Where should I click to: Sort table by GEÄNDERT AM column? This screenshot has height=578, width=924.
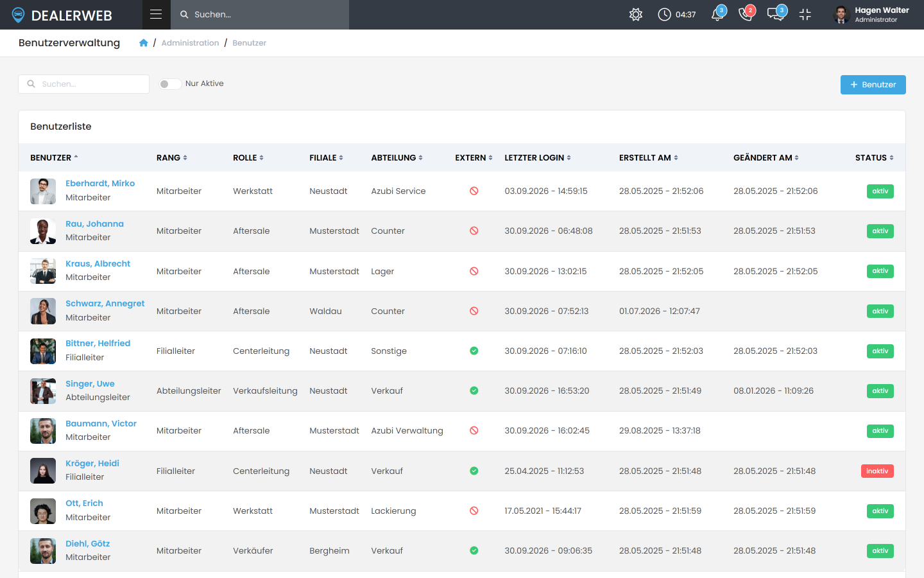click(766, 157)
